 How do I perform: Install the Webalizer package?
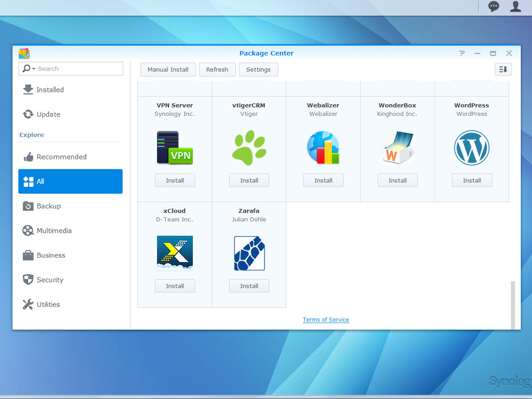point(323,180)
